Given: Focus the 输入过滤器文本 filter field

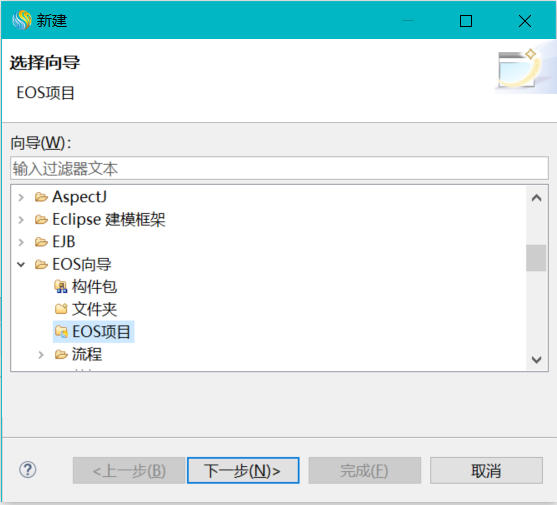Looking at the screenshot, I should tap(280, 168).
